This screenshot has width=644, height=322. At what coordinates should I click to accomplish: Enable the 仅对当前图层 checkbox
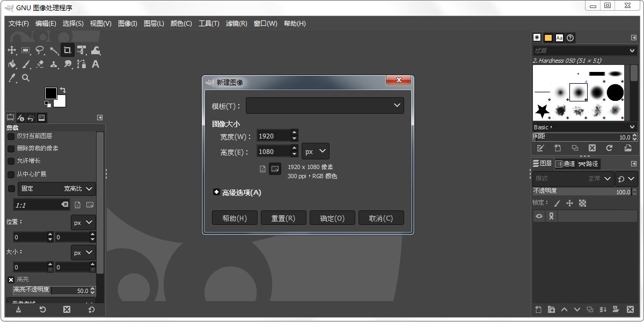10,136
